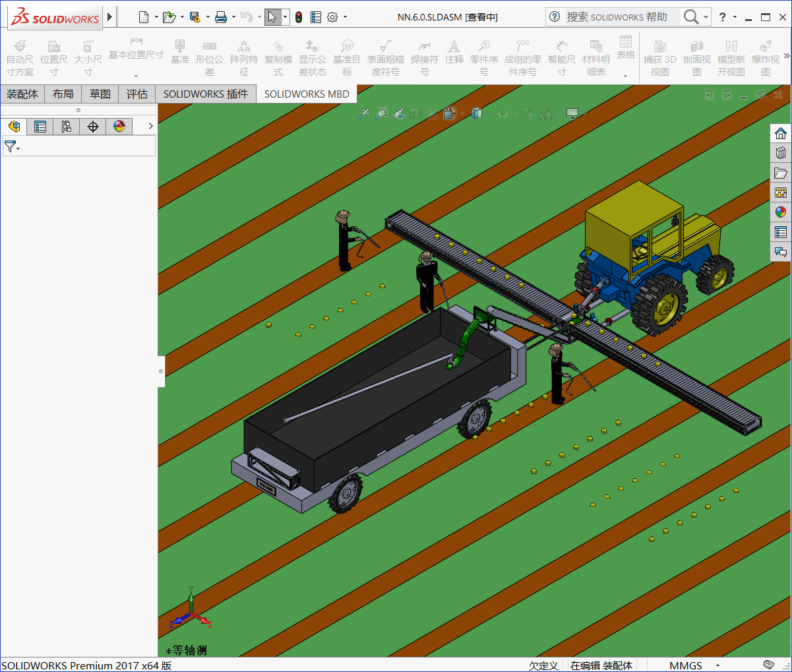Viewport: 792px width, 672px height.
Task: Click the Geometric Tolerance (形位公差) tool
Action: tap(210, 58)
